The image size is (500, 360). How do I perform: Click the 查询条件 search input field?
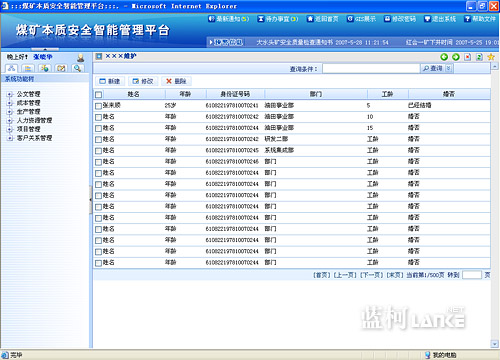[x=371, y=68]
